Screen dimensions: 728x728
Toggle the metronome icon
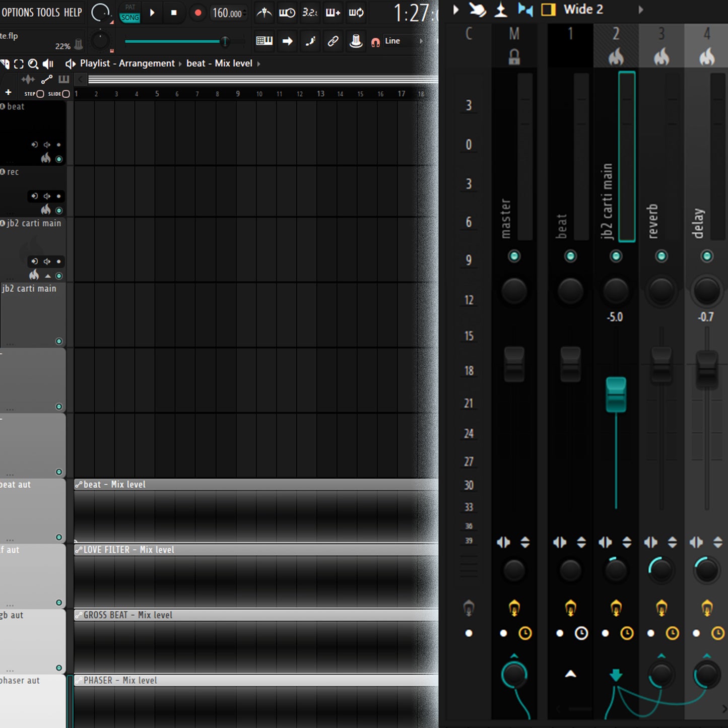[x=264, y=13]
